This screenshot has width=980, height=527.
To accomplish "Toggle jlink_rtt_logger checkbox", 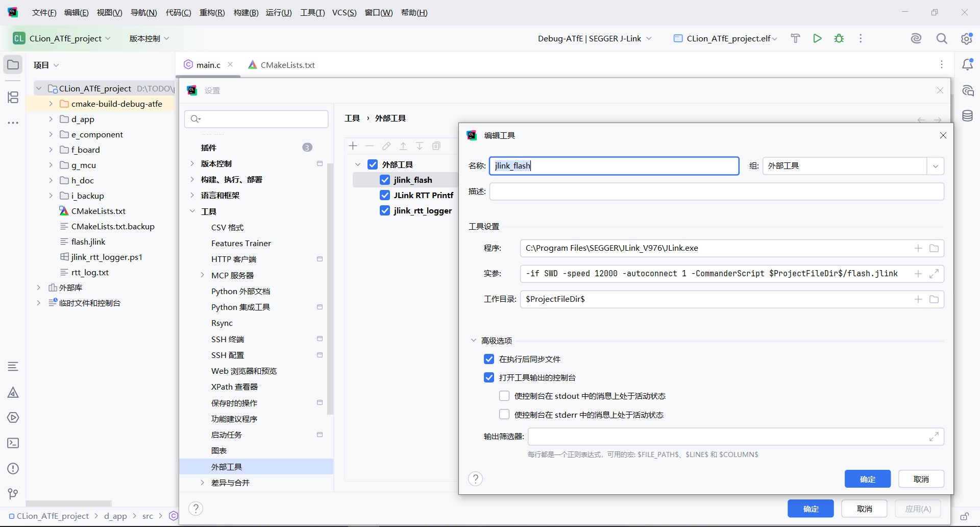I will point(385,210).
